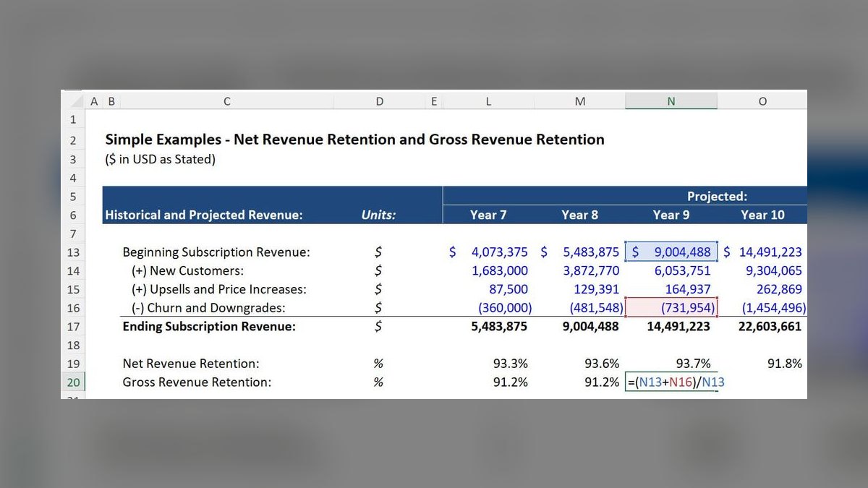Select Year 8 gross retention 91.2%

[x=602, y=382]
